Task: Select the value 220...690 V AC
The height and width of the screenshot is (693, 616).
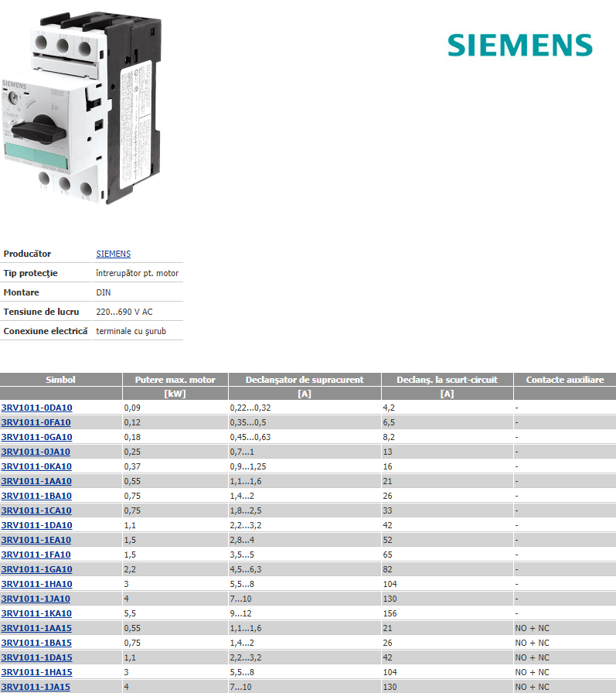Action: click(124, 312)
